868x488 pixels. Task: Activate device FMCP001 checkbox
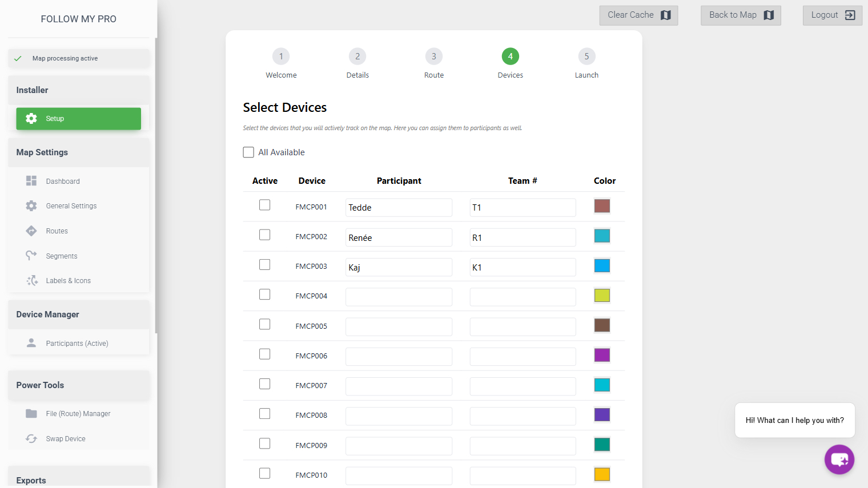point(264,205)
